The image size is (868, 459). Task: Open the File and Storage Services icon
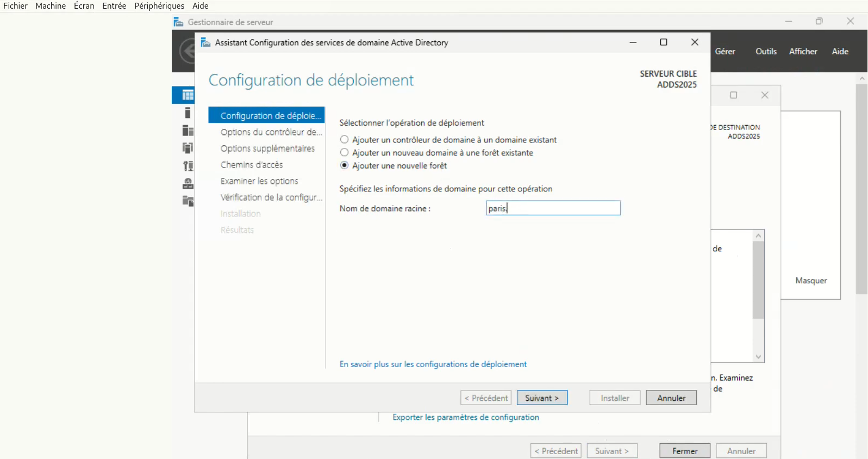coord(188,201)
